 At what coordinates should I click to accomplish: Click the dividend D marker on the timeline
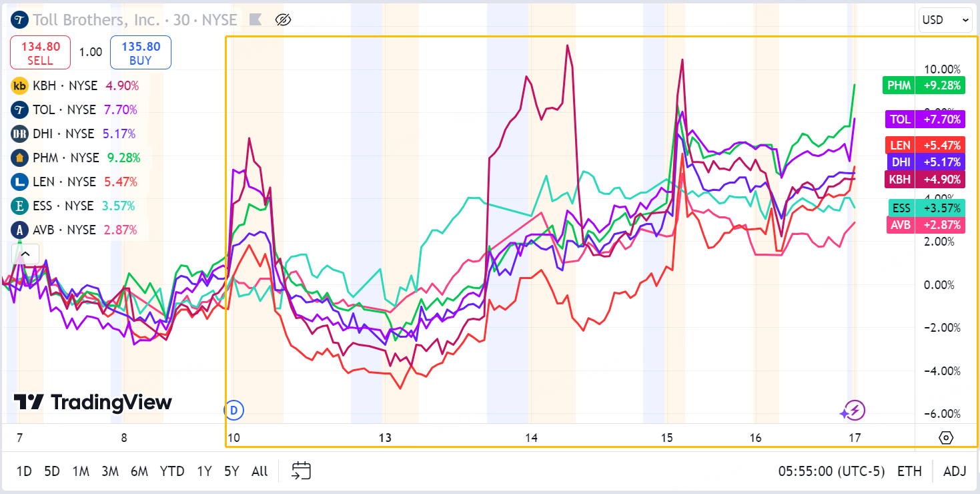coord(233,410)
